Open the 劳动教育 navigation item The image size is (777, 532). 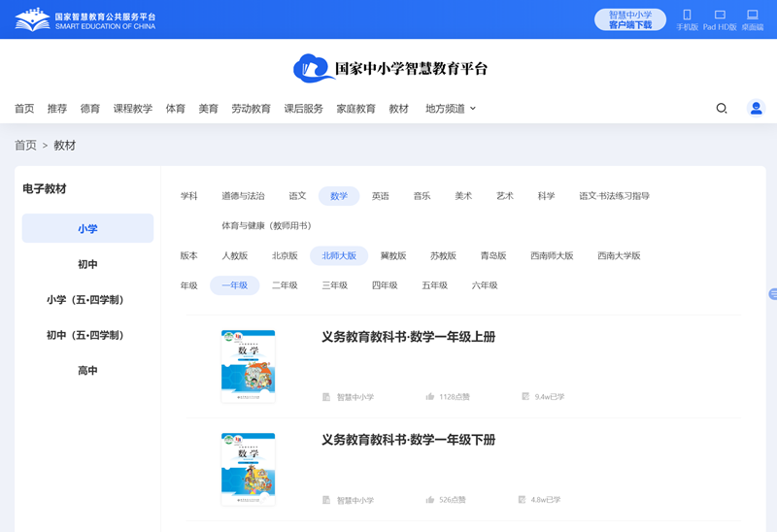(252, 109)
